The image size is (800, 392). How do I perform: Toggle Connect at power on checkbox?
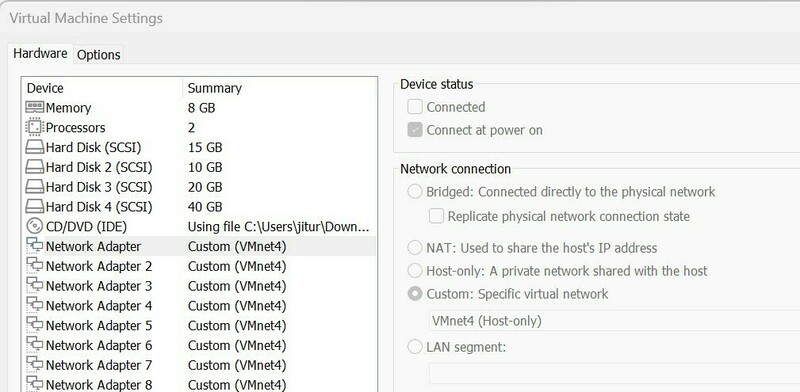pyautogui.click(x=415, y=130)
